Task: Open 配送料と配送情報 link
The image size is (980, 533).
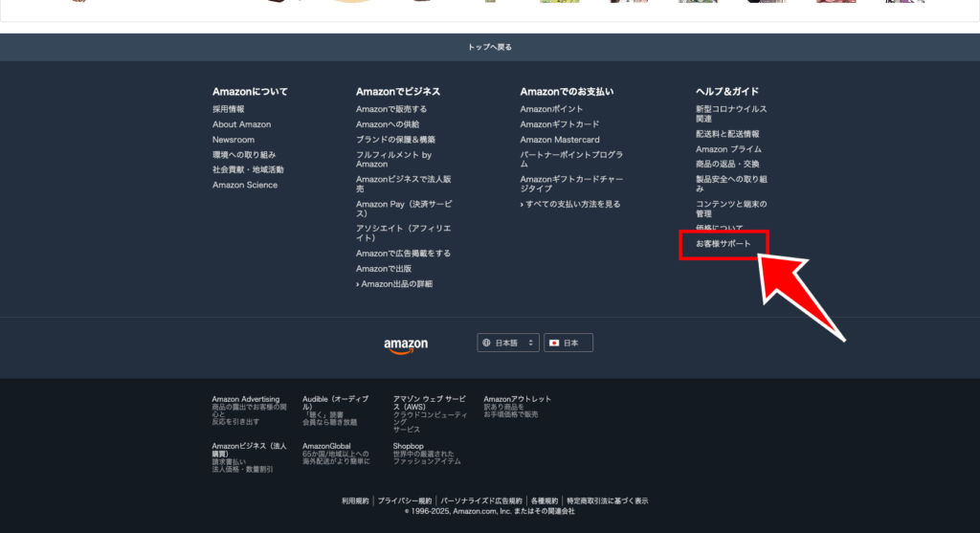Action: click(x=727, y=134)
